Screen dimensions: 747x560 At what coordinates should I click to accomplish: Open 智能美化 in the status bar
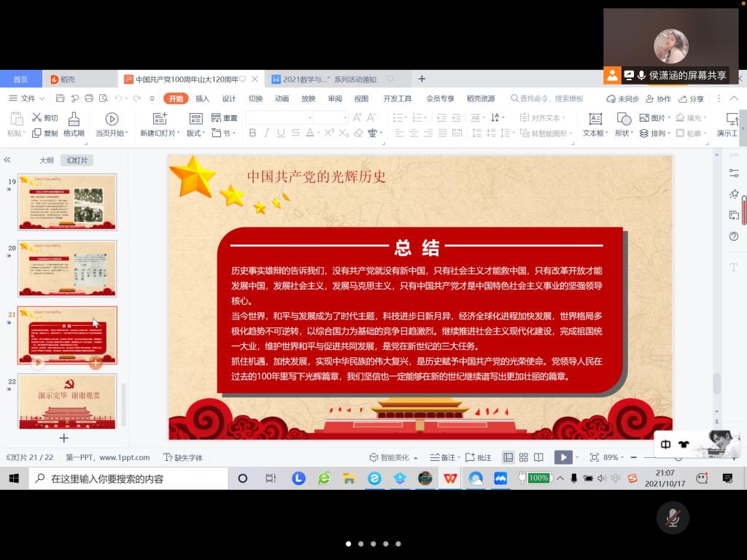[394, 457]
